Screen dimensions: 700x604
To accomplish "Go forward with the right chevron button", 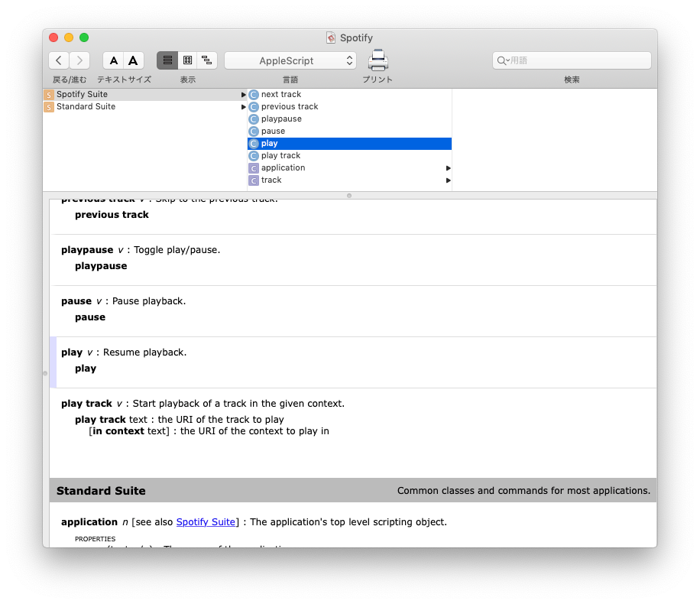I will 79,60.
